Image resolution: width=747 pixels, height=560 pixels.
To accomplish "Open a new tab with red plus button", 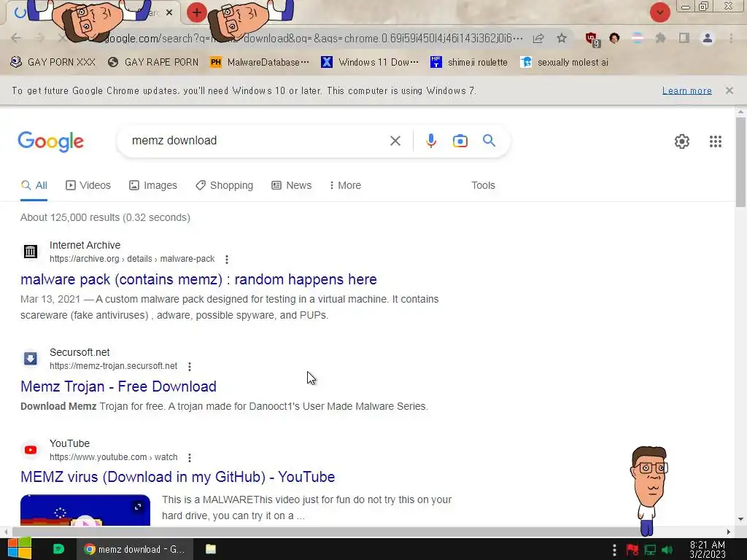I will (x=196, y=12).
